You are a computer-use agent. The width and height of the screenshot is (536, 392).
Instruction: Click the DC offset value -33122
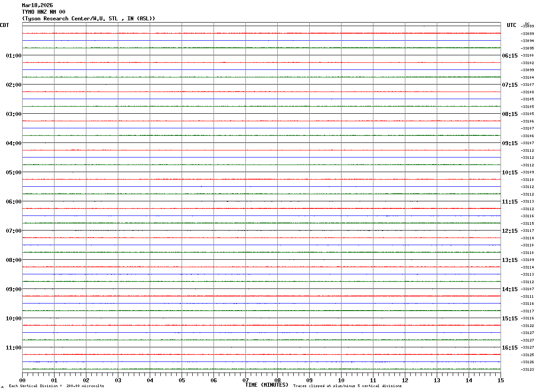[x=528, y=326]
